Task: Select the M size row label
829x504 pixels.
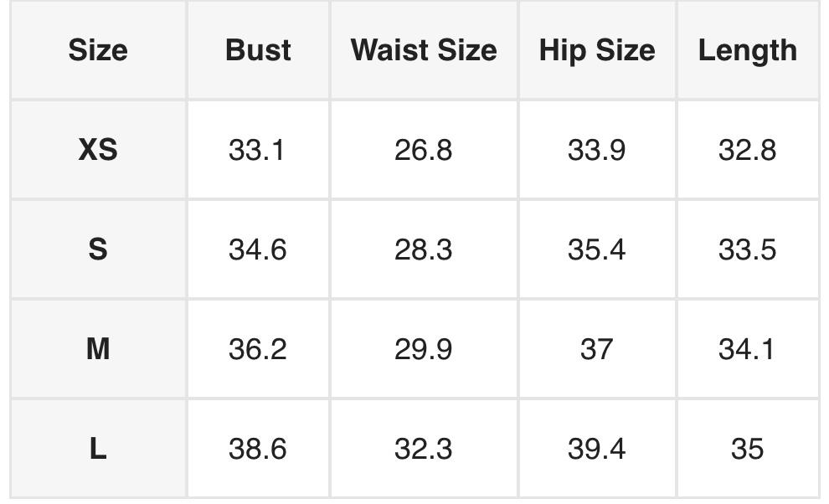Action: 98,348
